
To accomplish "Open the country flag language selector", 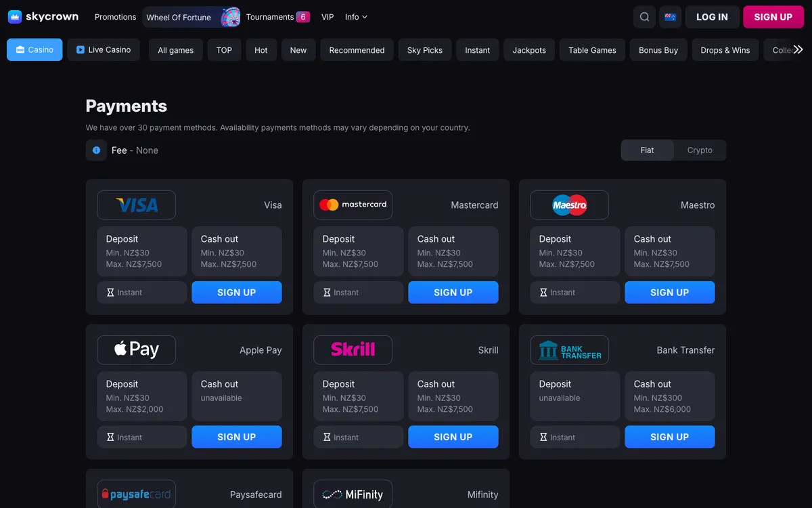I will (671, 17).
